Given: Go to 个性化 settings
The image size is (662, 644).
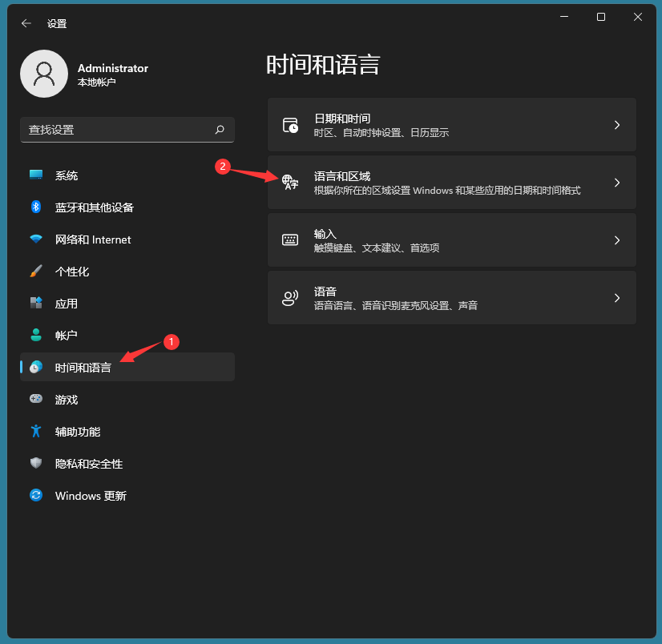Looking at the screenshot, I should (x=127, y=272).
